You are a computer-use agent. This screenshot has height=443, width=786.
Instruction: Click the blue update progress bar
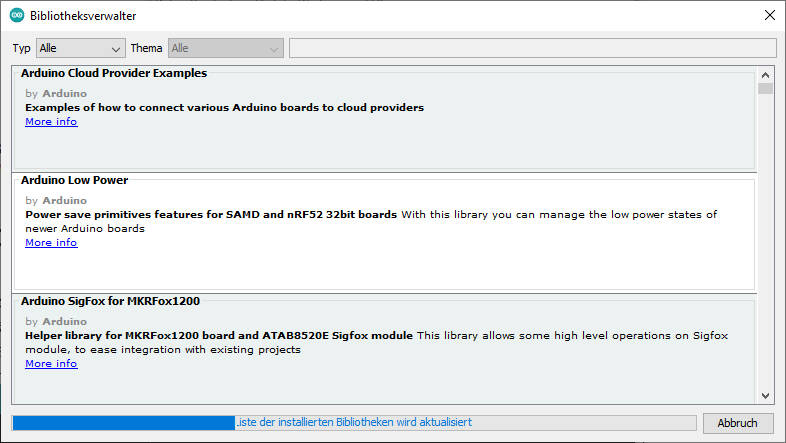coord(123,423)
